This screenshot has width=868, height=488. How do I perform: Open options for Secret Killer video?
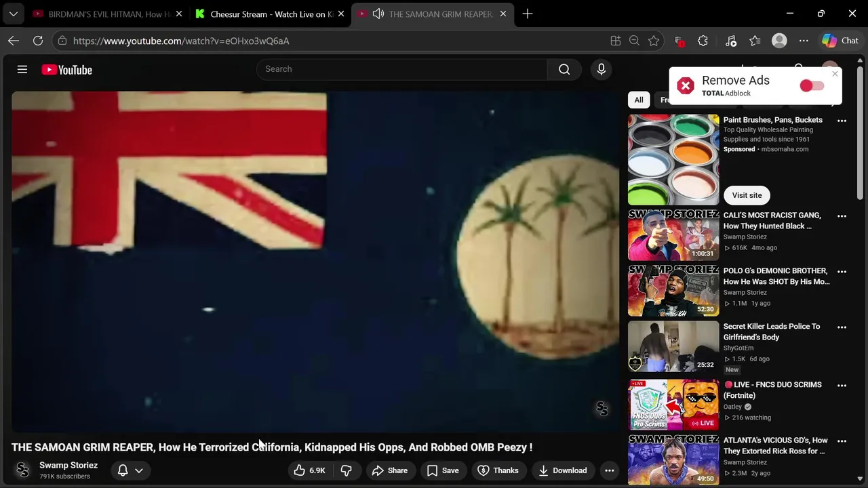coord(842,327)
